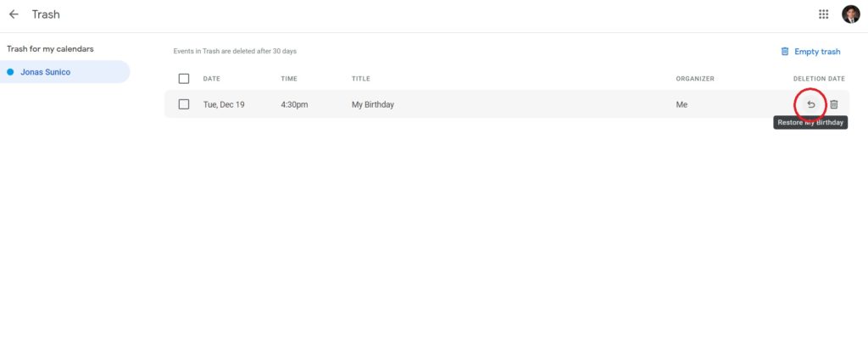Click the 4:30pm time cell
The height and width of the screenshot is (340, 868).
tap(294, 104)
